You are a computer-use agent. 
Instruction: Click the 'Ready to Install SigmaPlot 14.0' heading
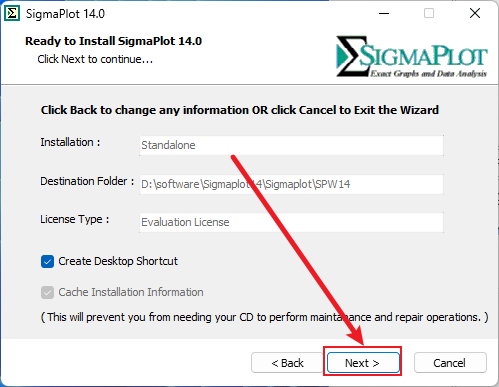[x=113, y=41]
